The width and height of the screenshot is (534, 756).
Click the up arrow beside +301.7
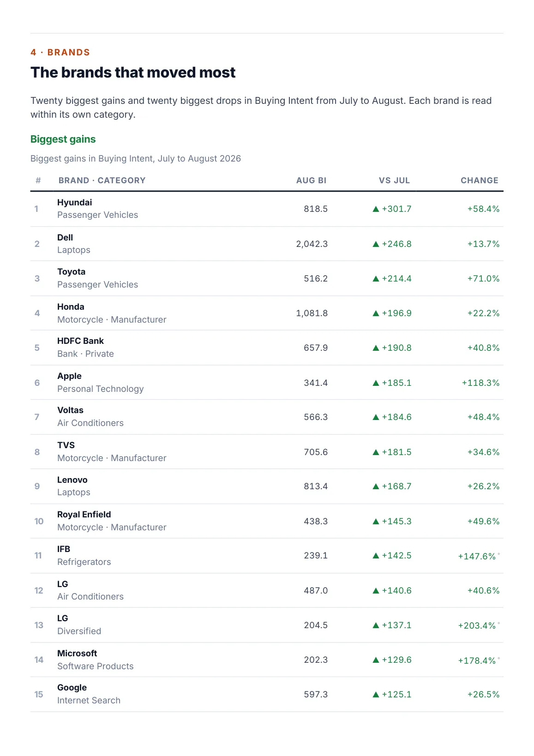tap(376, 209)
